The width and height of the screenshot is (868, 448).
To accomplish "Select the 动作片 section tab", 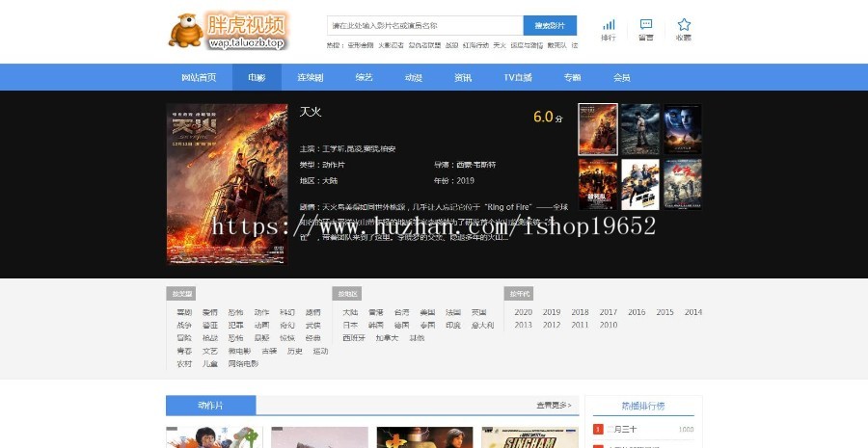I will point(211,406).
